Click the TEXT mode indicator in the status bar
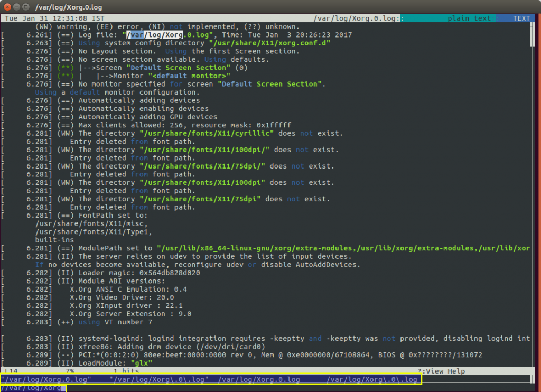541x392 pixels. (522, 17)
